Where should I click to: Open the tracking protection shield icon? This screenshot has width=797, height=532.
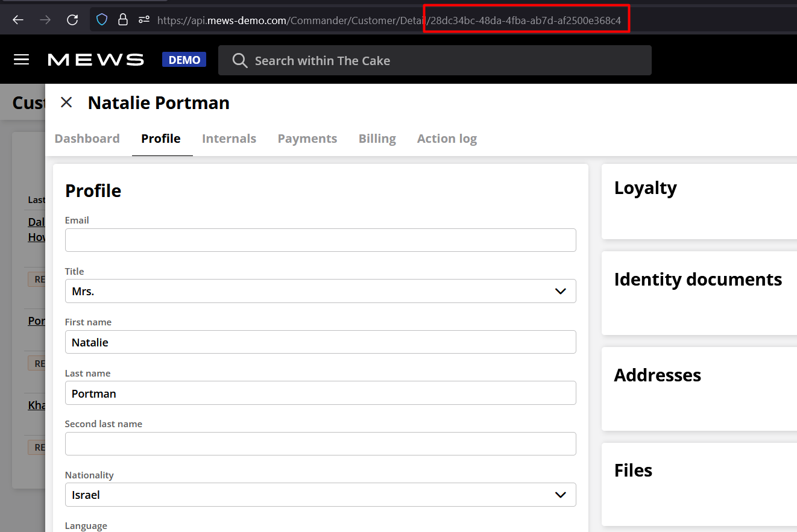point(101,20)
